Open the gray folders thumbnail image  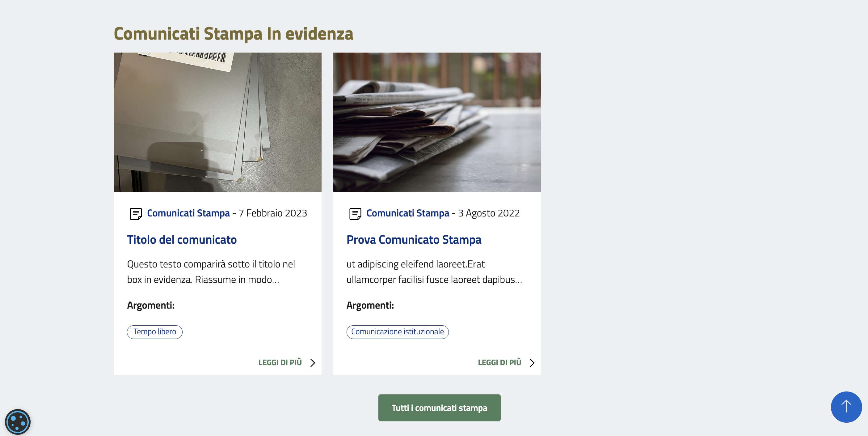coord(217,122)
